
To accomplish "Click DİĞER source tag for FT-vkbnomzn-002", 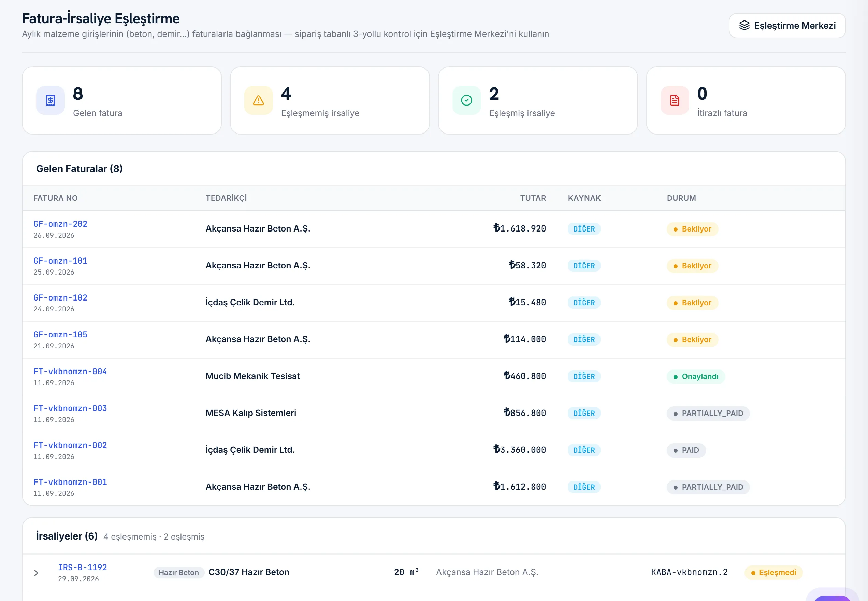I will pyautogui.click(x=584, y=450).
